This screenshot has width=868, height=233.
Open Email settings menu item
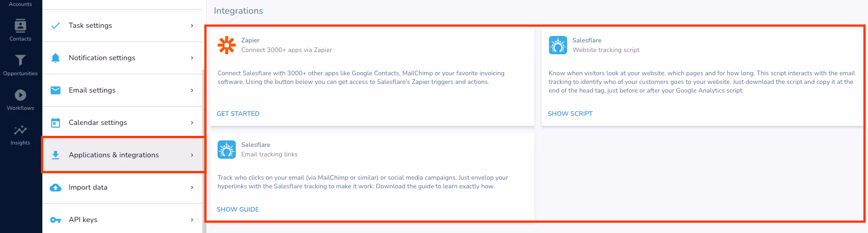pyautogui.click(x=122, y=90)
